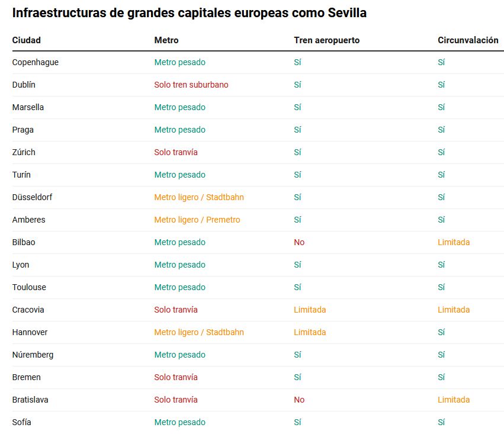
Task: Click 'Metro ligero / Premetro' for Amberes
Action: [x=197, y=220]
